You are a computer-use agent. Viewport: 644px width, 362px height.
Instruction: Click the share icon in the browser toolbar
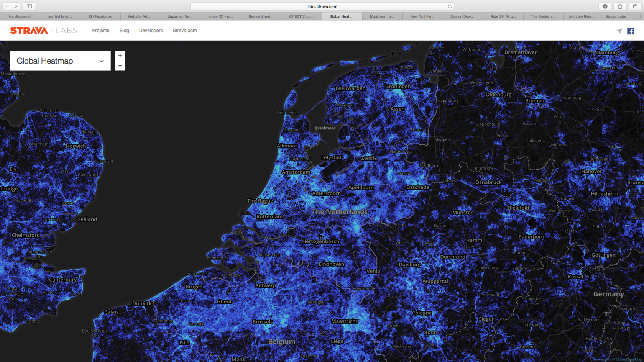coord(620,6)
